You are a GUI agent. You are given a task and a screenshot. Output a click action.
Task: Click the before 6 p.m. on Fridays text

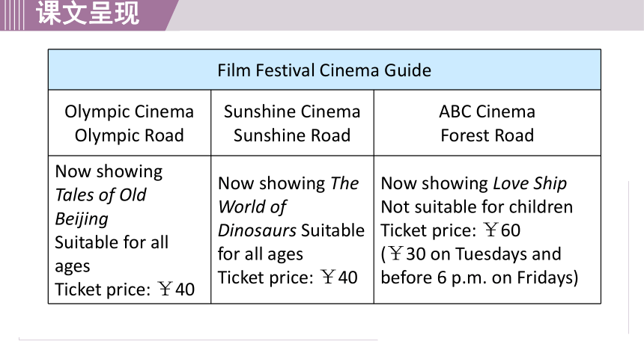(x=479, y=277)
